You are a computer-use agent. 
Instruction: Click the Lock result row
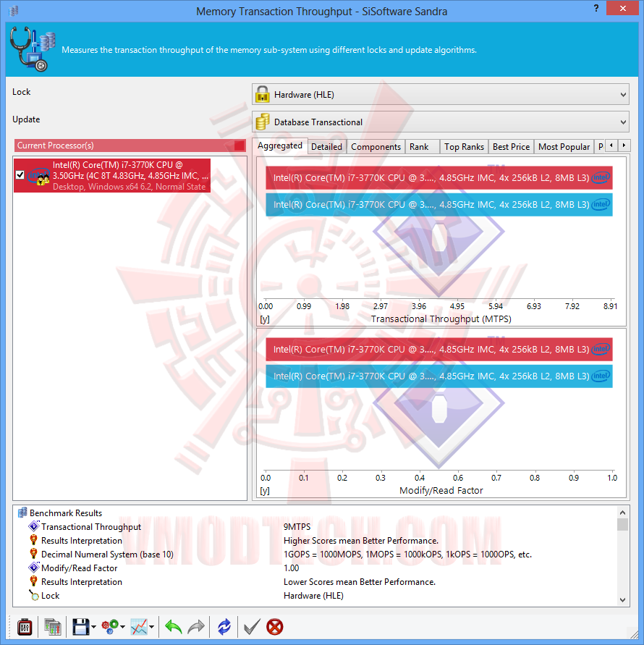point(315,596)
